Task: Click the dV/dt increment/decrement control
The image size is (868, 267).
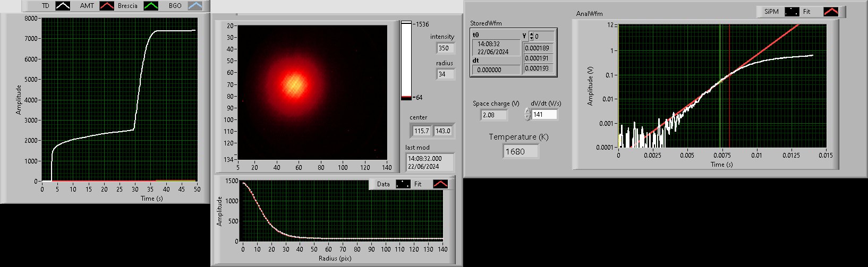Action: tap(527, 114)
